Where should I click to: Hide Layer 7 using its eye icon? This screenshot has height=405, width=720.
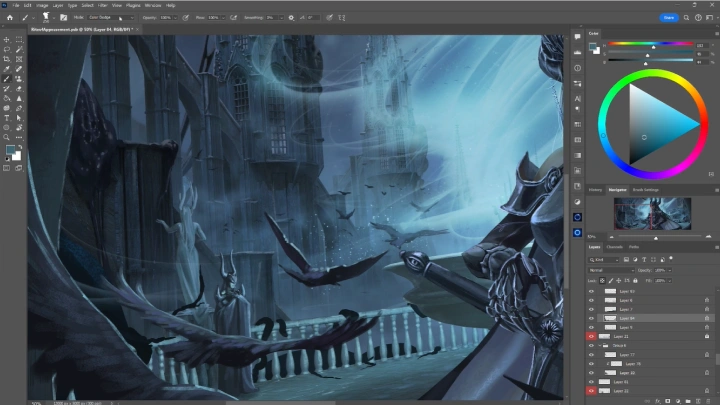[x=591, y=309]
